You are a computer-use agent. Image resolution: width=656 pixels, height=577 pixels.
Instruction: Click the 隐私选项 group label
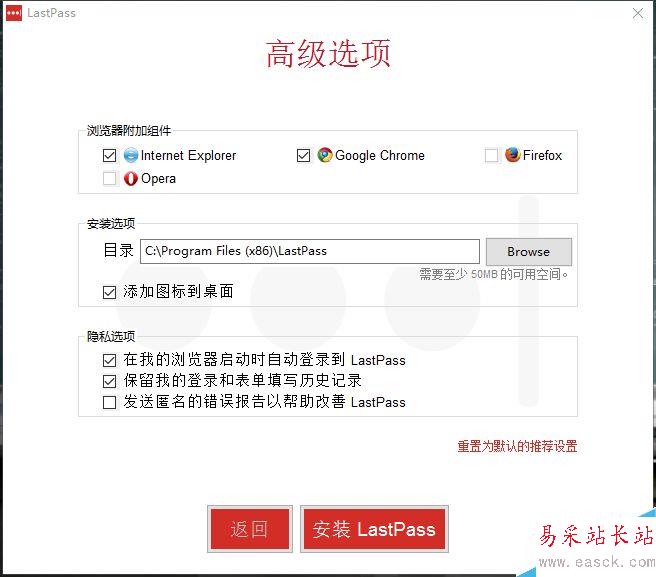tap(111, 336)
